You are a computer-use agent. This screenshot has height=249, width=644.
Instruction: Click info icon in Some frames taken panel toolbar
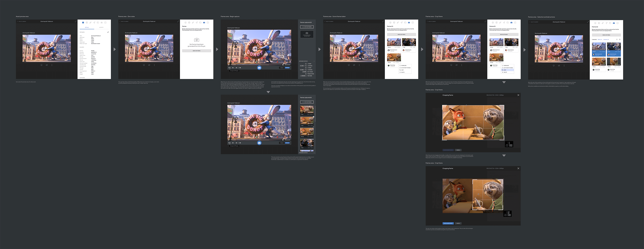coord(390,23)
